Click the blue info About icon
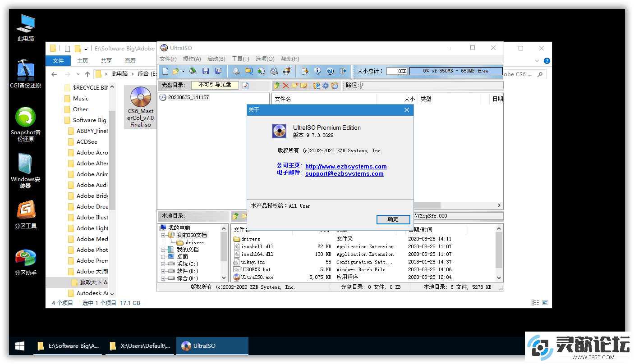This screenshot has width=634, height=364. (x=317, y=71)
